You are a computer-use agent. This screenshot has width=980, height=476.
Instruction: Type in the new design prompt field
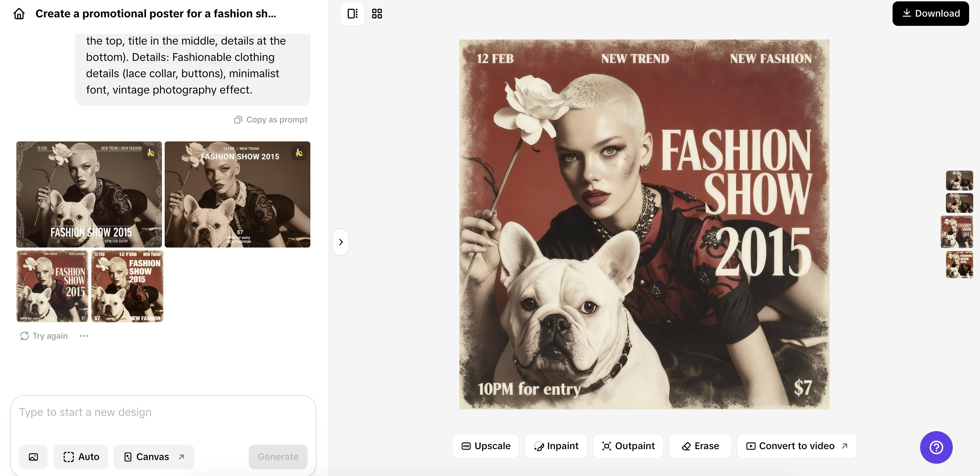tap(163, 412)
